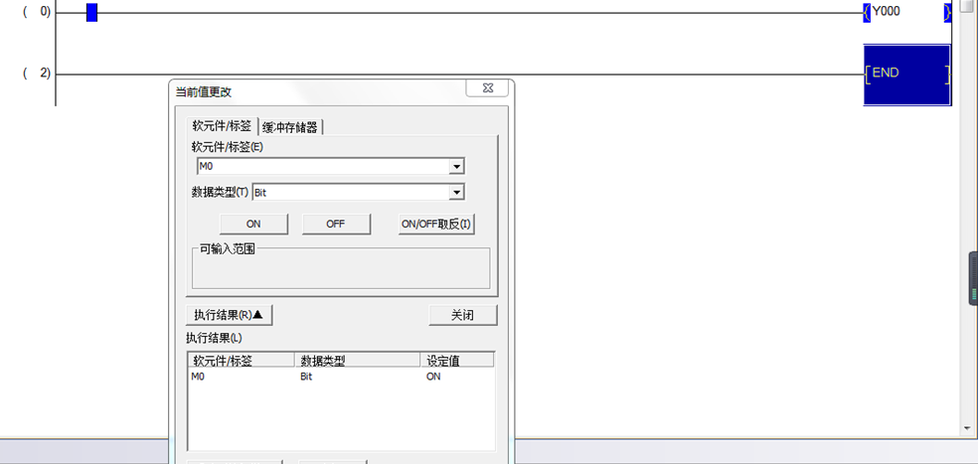Click the dark side gadget on right edge

pos(974,278)
